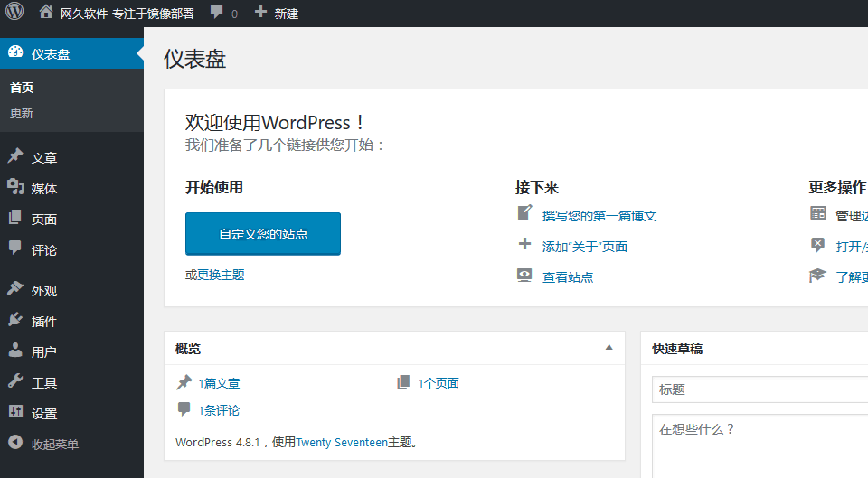Viewport: 868px width, 478px height.
Task: Open 工具 wrench icon in sidebar
Action: 15,382
